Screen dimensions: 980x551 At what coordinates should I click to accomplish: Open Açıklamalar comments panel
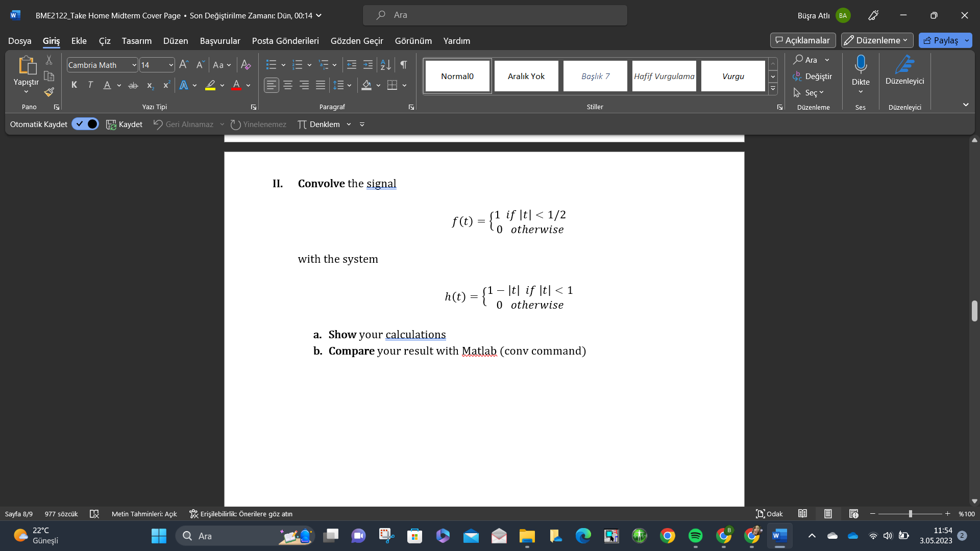coord(803,40)
